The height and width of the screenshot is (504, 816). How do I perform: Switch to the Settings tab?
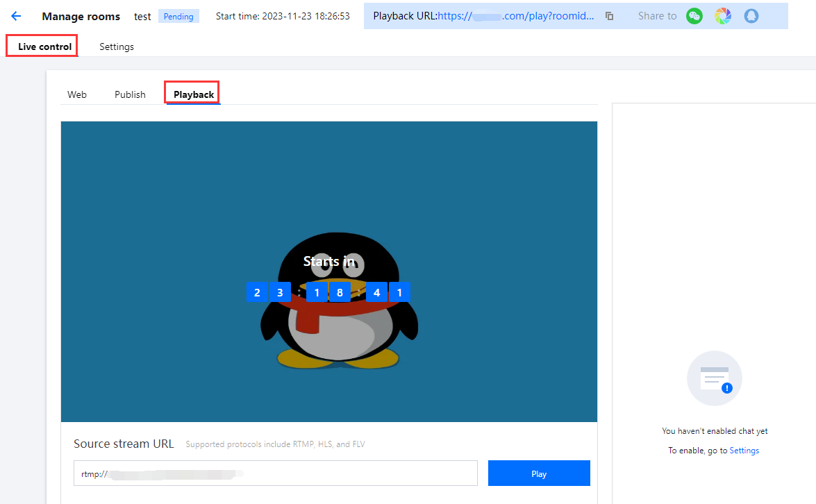tap(116, 47)
